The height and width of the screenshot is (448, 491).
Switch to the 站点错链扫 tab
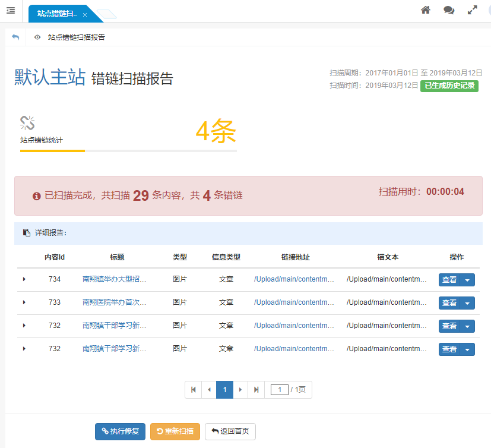click(x=57, y=14)
